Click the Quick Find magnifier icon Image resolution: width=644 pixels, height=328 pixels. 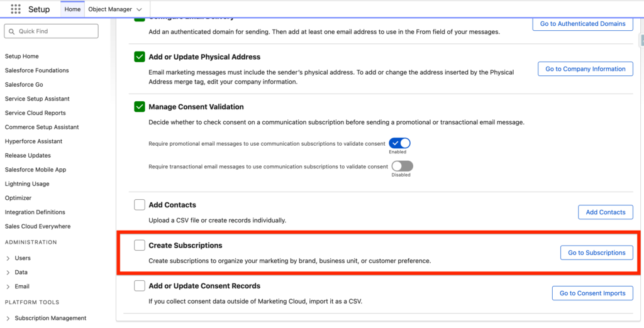11,31
